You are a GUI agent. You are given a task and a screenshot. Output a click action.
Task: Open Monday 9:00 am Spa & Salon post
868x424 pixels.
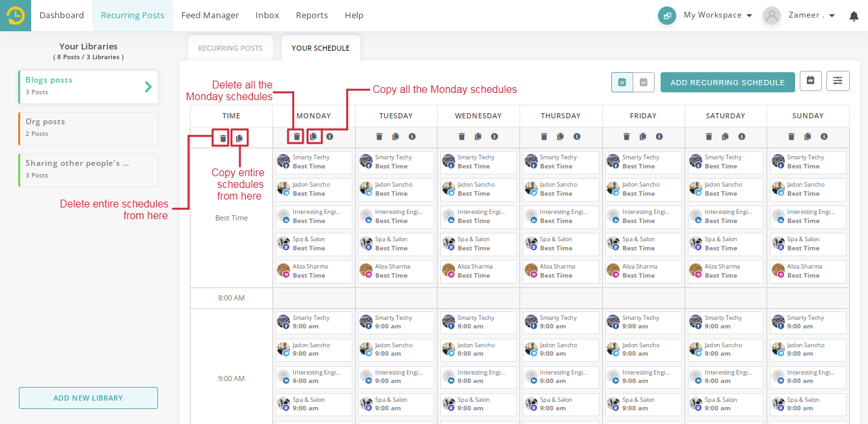click(x=314, y=404)
